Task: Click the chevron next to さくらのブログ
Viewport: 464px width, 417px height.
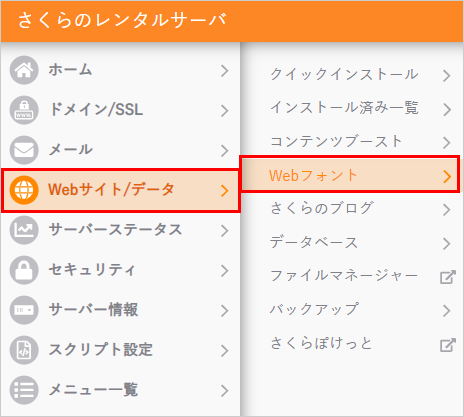Action: 447,210
